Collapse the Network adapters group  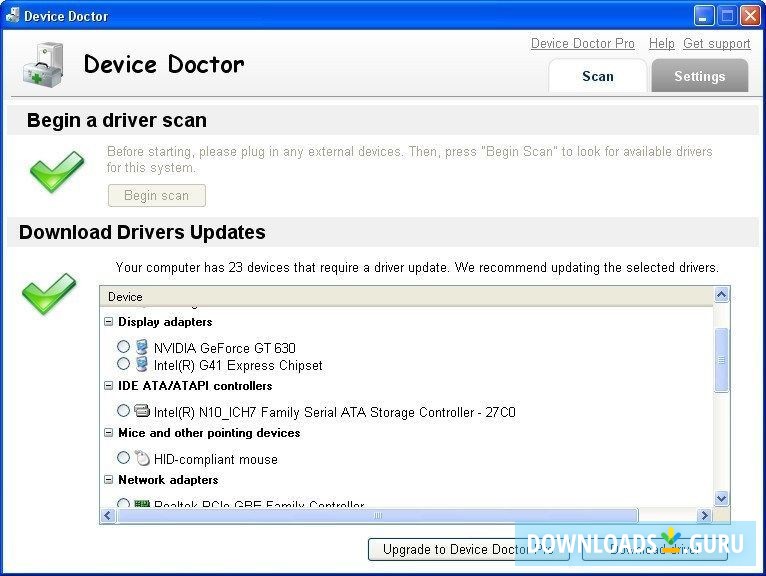108,479
